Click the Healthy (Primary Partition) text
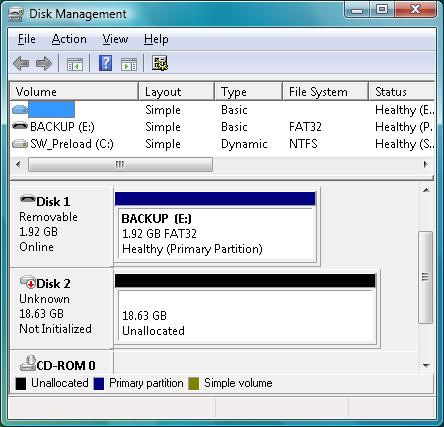This screenshot has width=444, height=427. [192, 249]
